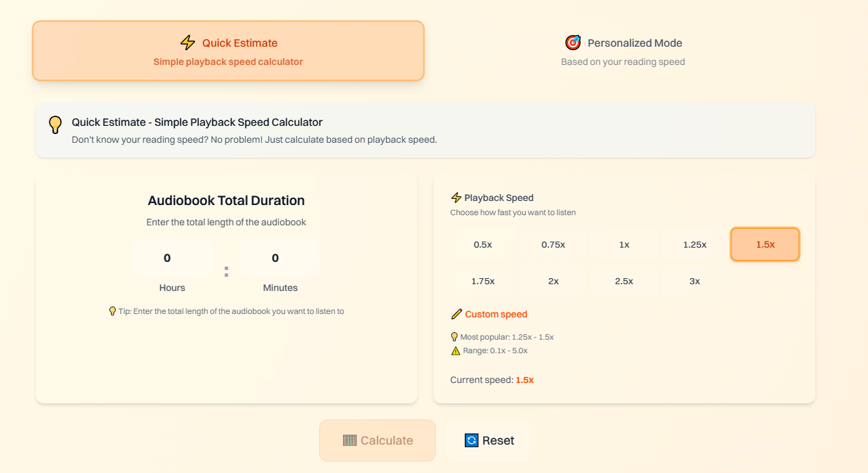This screenshot has width=868, height=473.
Task: Reset the calculator with the Reset button
Action: point(489,441)
